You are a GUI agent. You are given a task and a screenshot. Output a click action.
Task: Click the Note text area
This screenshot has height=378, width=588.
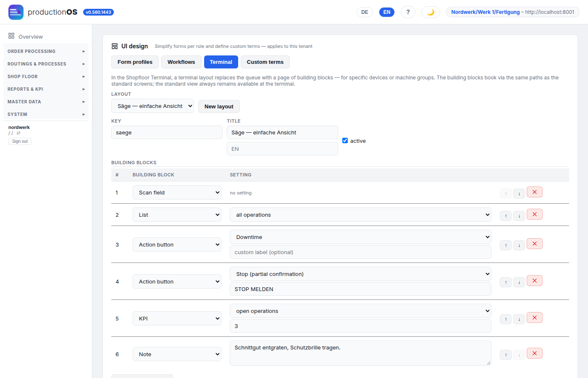pos(360,353)
